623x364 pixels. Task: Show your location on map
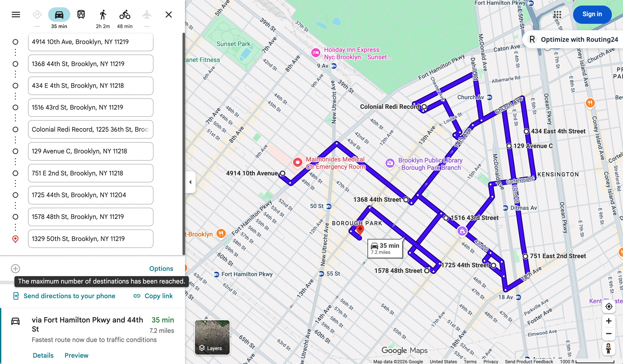pyautogui.click(x=609, y=307)
